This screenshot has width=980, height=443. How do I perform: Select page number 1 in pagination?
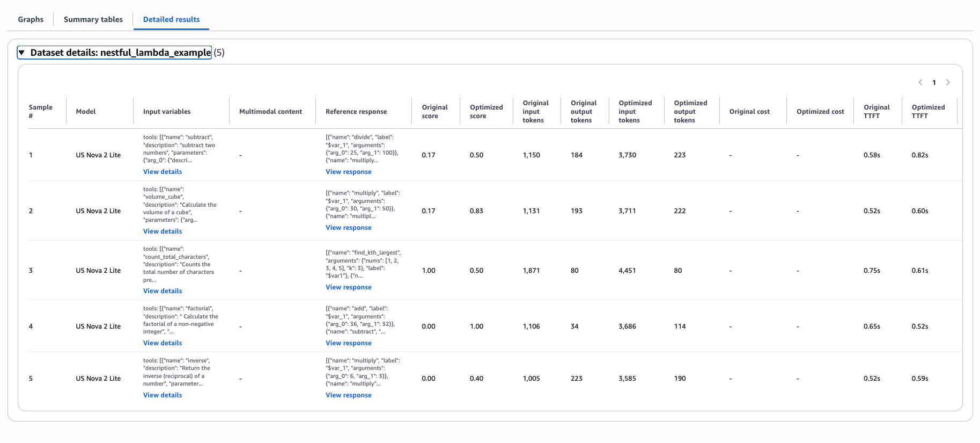[934, 83]
